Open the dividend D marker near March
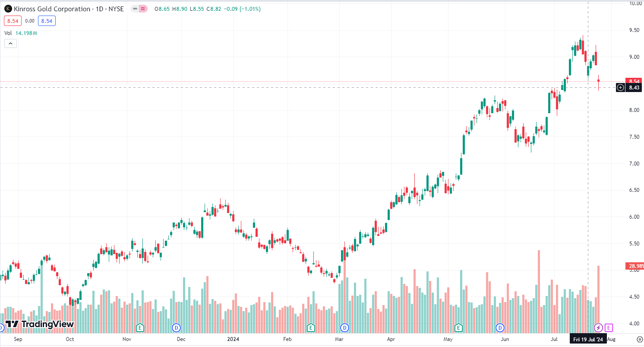This screenshot has width=644, height=347. (344, 327)
